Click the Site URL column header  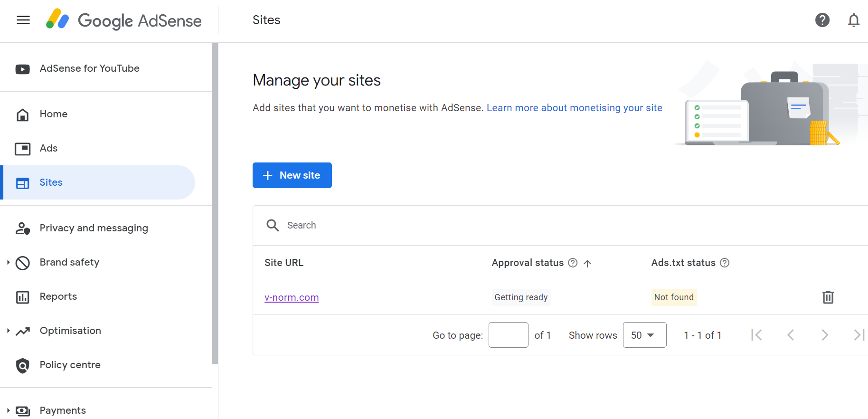pos(284,263)
